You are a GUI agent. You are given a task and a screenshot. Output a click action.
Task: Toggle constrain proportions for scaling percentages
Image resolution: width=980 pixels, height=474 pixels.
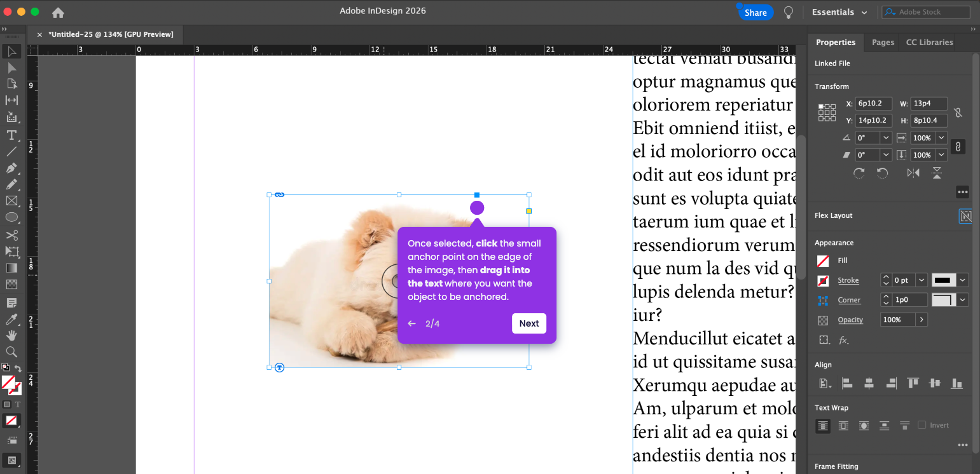click(958, 147)
